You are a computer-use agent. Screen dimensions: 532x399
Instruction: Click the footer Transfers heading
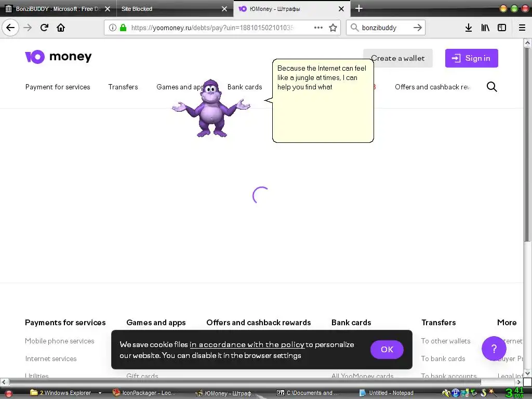click(x=438, y=322)
